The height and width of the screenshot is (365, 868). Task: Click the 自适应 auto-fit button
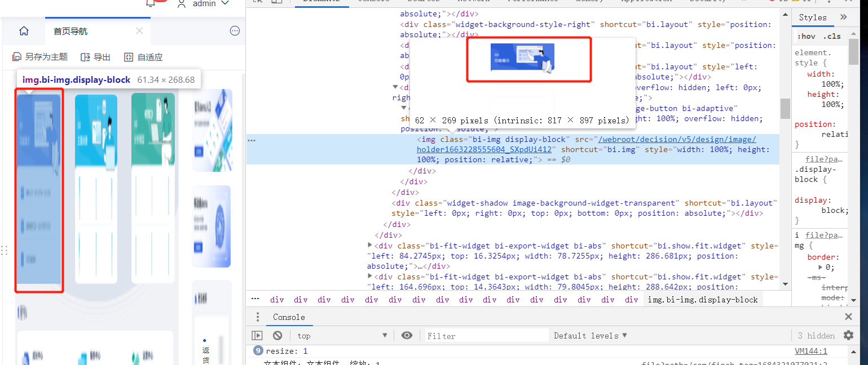point(143,57)
